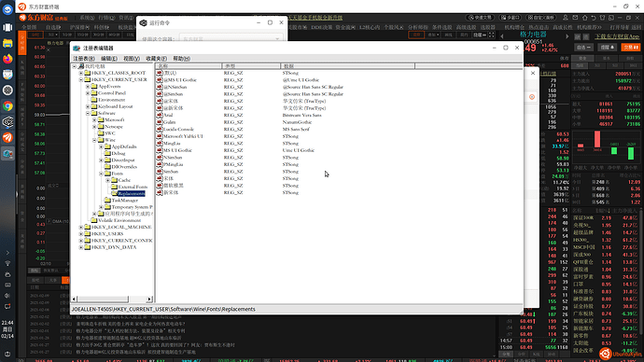Viewport: 644px width, 362px height.
Task: Click the orange 东方财富 icon in the dock
Action: coord(7,138)
